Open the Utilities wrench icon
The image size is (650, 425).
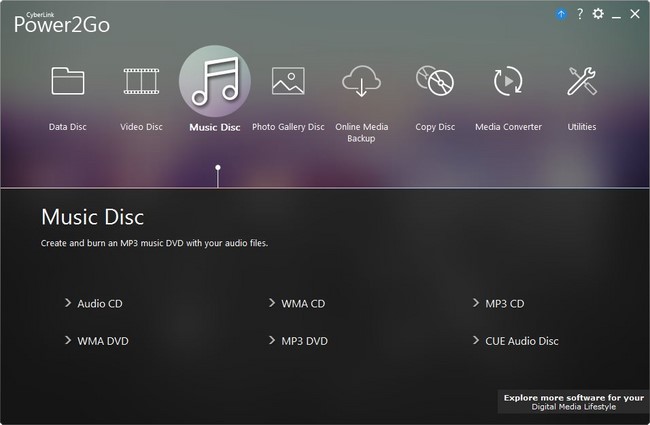(x=582, y=81)
